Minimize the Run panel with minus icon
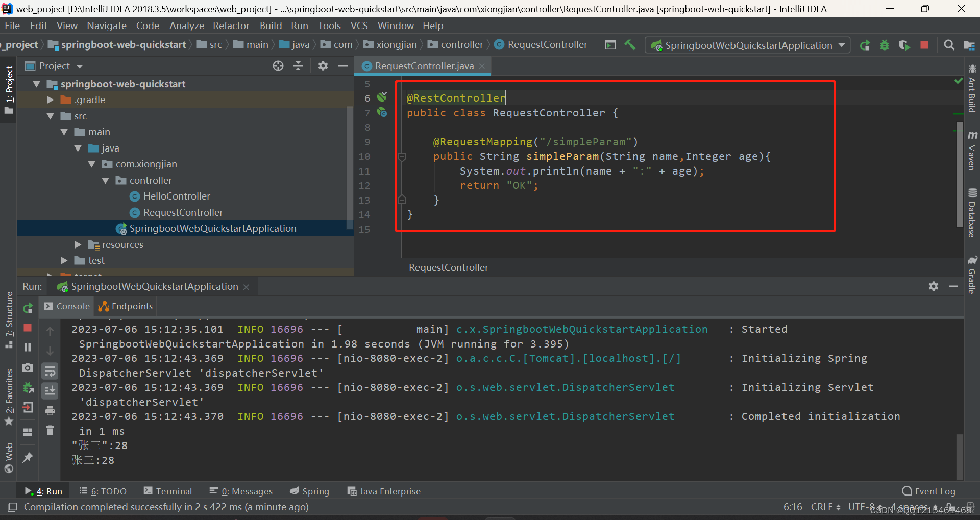980x520 pixels. [x=953, y=286]
